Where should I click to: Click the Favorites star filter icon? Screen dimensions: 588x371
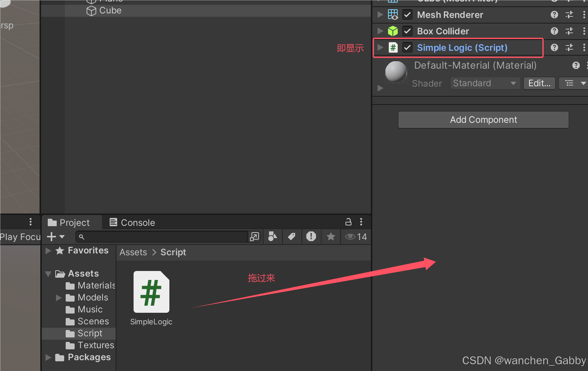click(x=331, y=237)
